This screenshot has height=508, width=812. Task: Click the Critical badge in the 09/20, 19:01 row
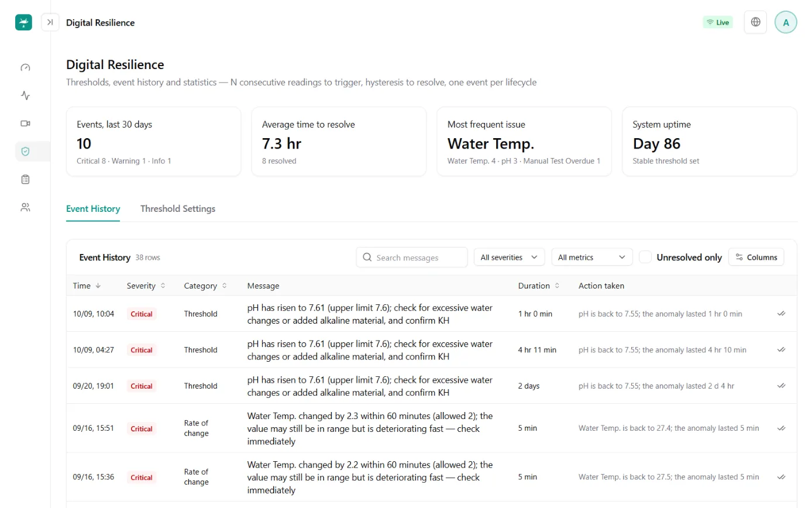pos(142,386)
